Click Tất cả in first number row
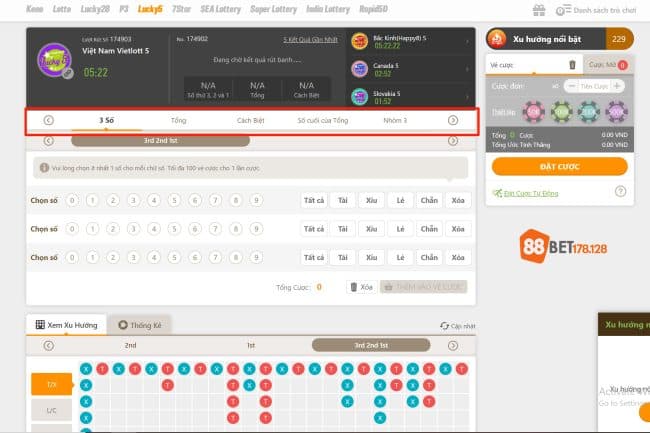Viewport: 650px width, 433px height. (x=314, y=201)
